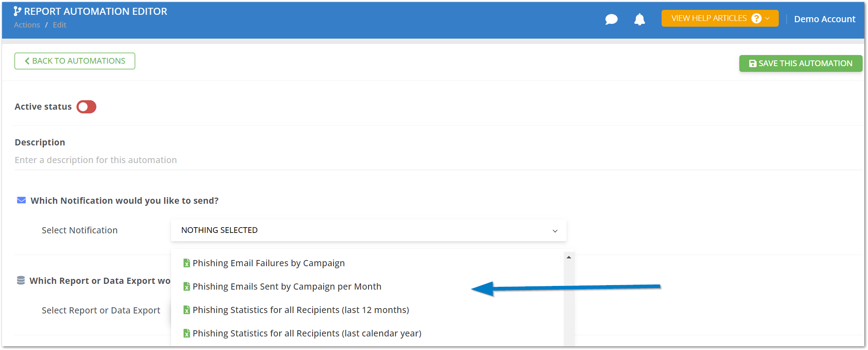
Task: Click the spreadsheet icon for Phishing Email Failures
Action: 187,263
